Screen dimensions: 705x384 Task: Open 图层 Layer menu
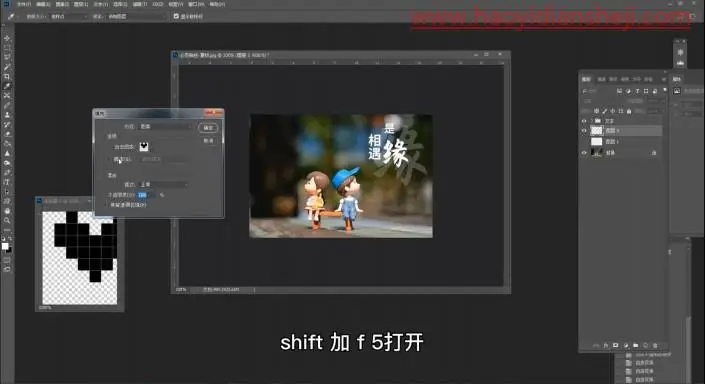[x=81, y=4]
